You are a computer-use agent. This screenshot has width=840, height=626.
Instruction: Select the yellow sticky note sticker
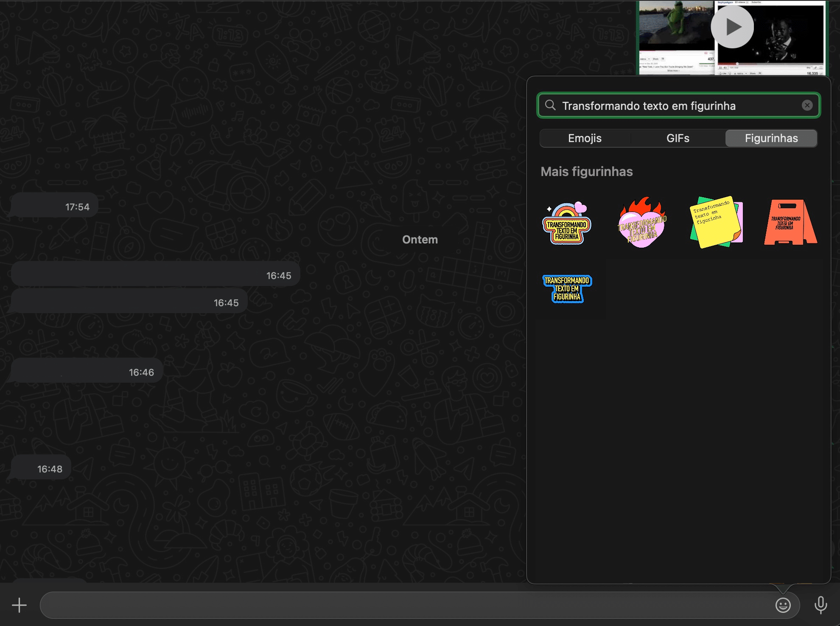click(x=716, y=222)
